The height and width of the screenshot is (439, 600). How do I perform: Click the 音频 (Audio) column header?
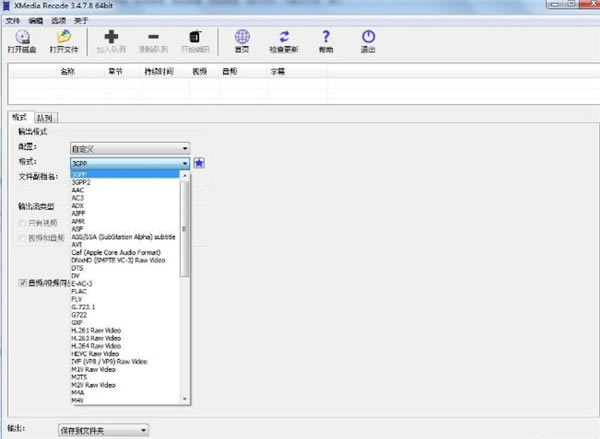point(230,71)
